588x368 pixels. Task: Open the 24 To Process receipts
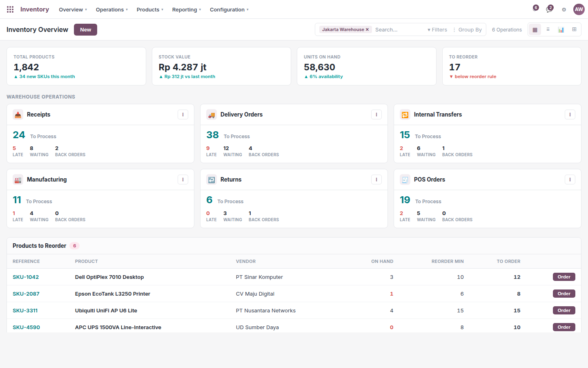pyautogui.click(x=34, y=135)
